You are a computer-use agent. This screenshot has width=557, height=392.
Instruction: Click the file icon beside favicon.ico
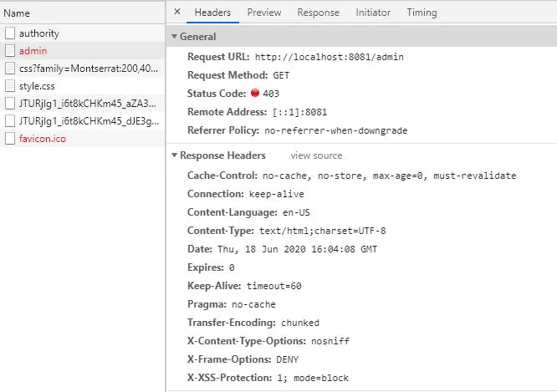tap(10, 139)
